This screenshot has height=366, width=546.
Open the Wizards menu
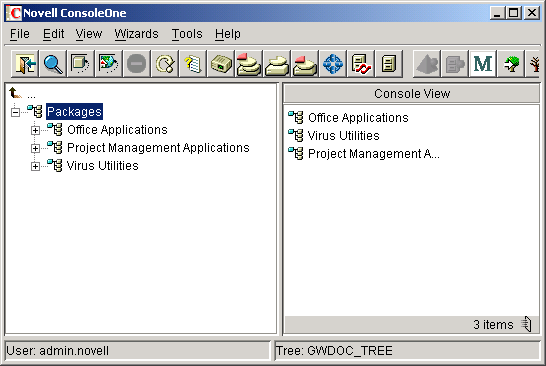[x=136, y=34]
